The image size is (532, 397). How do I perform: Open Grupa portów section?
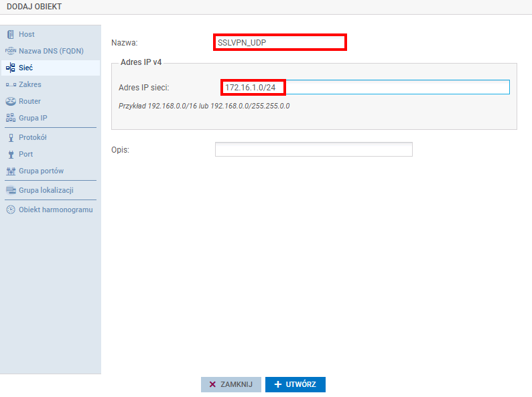click(50, 171)
